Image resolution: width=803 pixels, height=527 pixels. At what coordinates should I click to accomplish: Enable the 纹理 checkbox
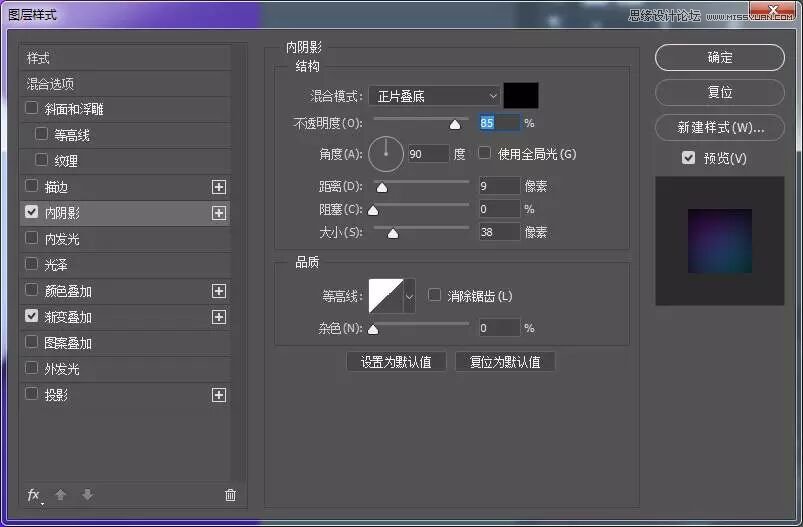pos(41,160)
